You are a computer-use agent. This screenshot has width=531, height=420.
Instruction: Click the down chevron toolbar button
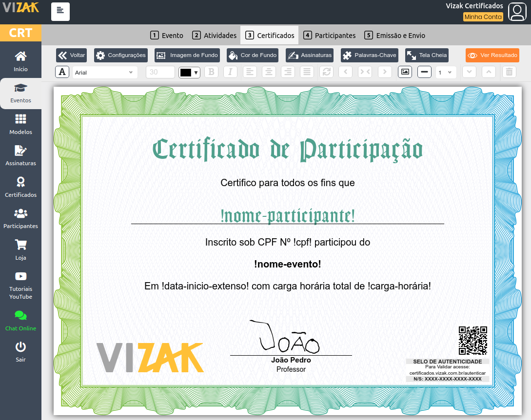[x=470, y=72]
